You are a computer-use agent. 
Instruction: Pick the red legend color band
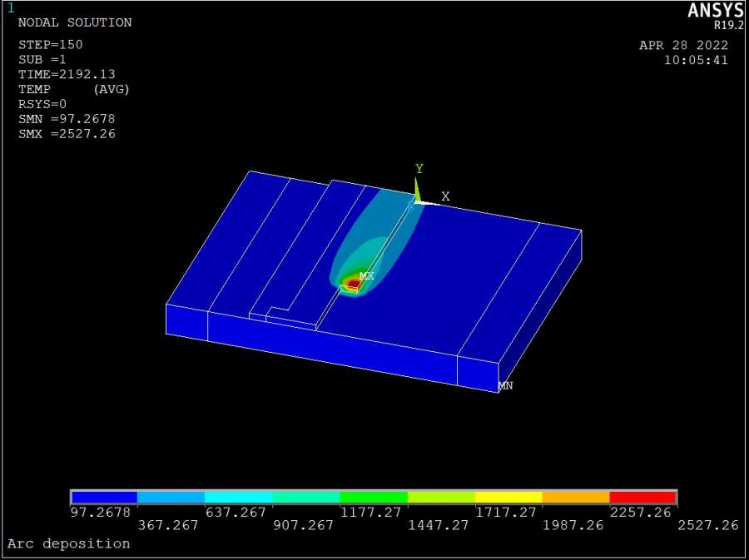[x=642, y=497]
